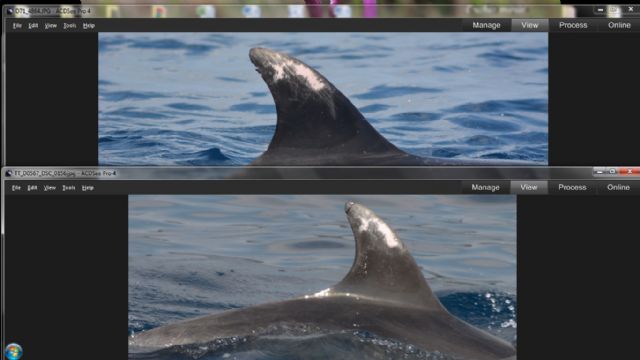Click the Windows Start orb
This screenshot has width=640, height=360.
point(13,351)
